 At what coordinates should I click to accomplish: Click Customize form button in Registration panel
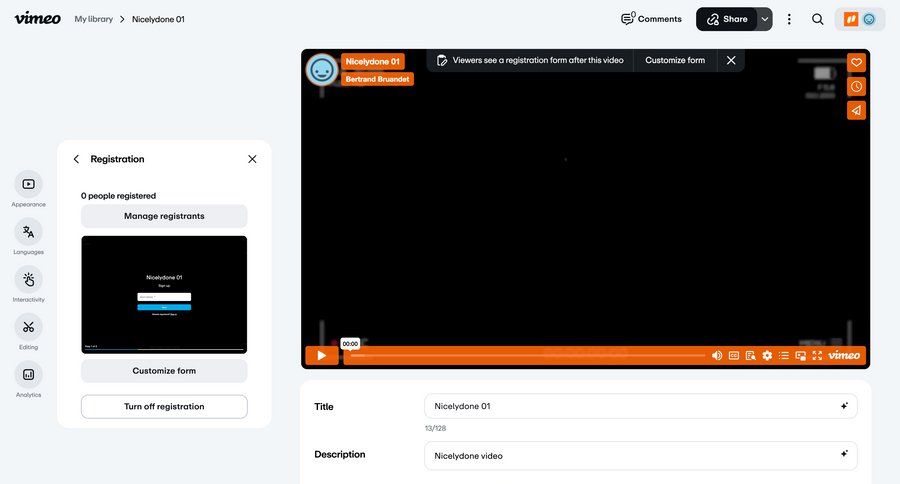tap(164, 371)
